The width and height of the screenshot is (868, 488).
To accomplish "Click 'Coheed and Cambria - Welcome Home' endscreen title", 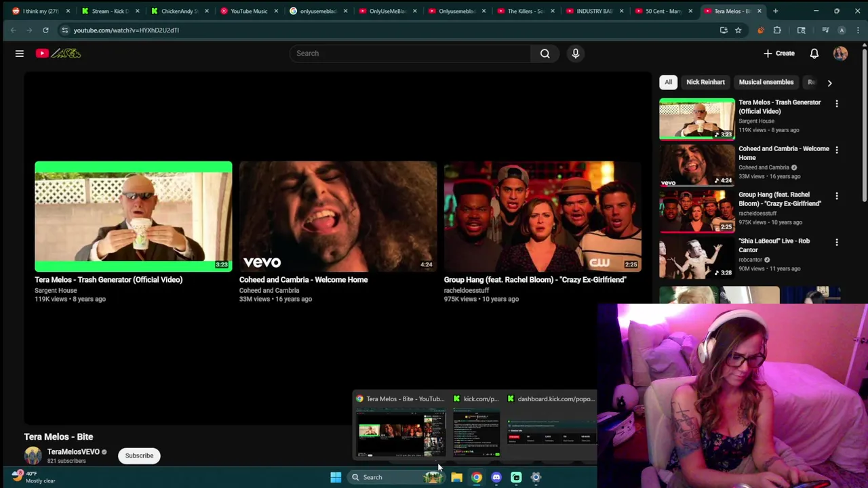I will pyautogui.click(x=303, y=279).
